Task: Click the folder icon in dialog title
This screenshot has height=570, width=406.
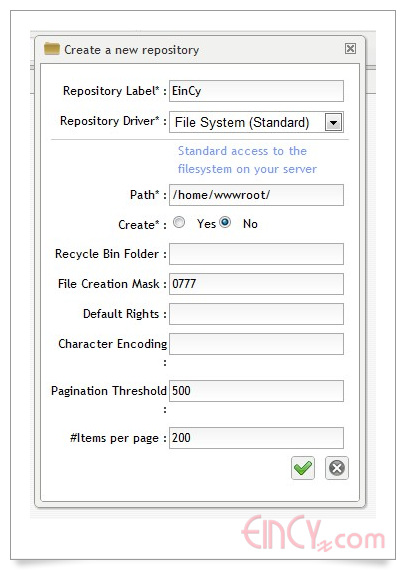Action: [52, 49]
